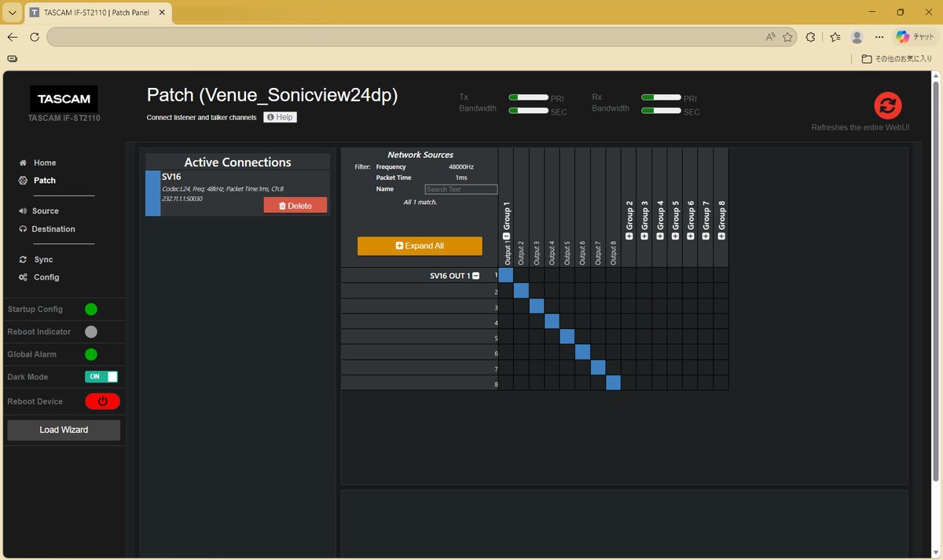Reload the page with browser refresh icon
The image size is (943, 560).
[35, 37]
